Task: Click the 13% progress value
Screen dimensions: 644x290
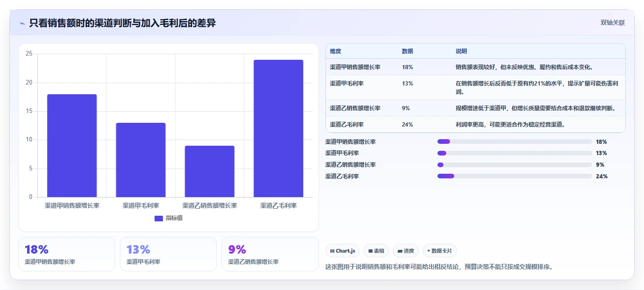Action: [602, 153]
